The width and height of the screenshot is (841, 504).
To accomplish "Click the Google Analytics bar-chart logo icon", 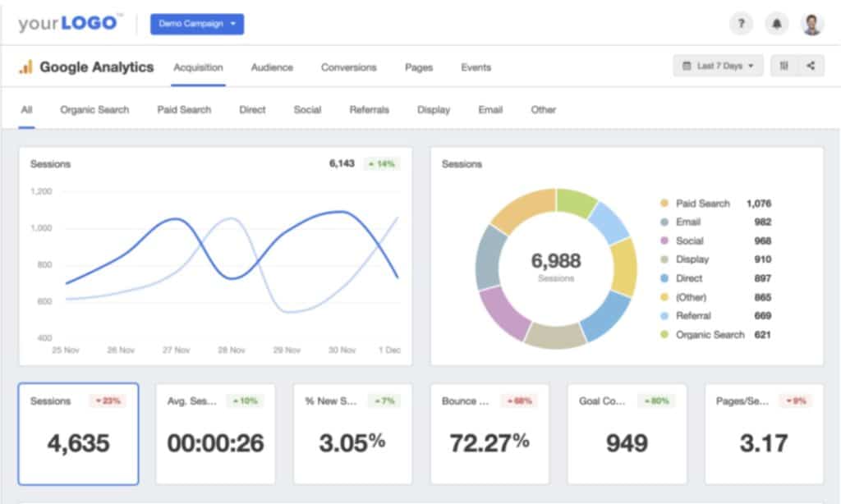I will (25, 67).
